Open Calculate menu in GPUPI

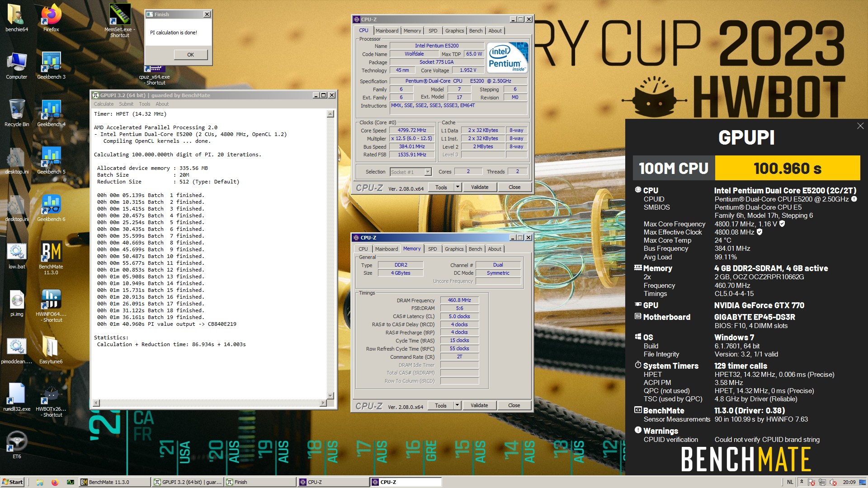point(104,104)
